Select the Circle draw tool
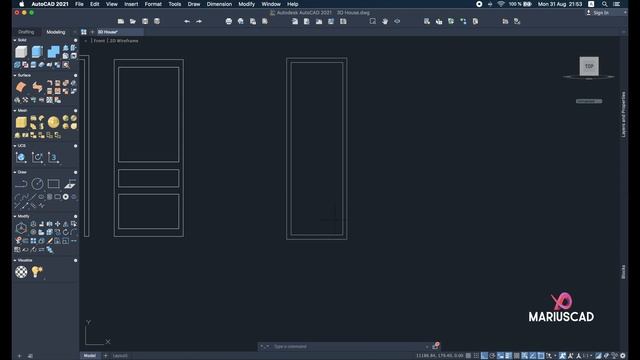This screenshot has width=640, height=360. pyautogui.click(x=37, y=184)
